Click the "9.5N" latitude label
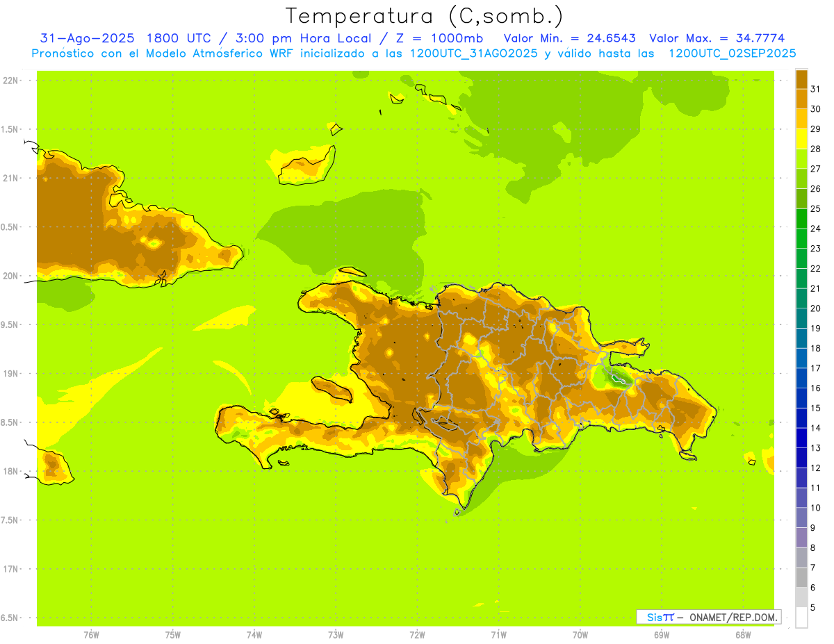Viewport: 834px width, 644px height. pyautogui.click(x=10, y=325)
